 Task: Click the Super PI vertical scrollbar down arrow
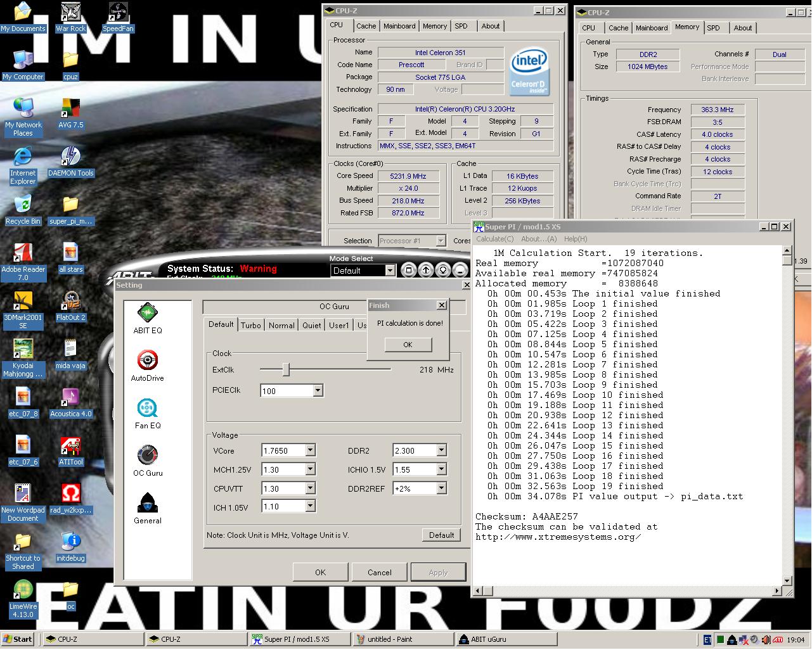788,580
